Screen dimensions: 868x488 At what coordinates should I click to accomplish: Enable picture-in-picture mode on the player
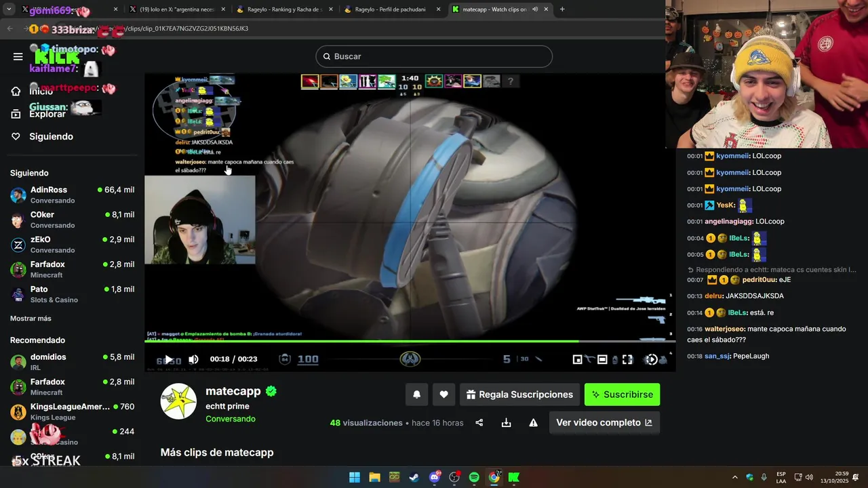[577, 360]
